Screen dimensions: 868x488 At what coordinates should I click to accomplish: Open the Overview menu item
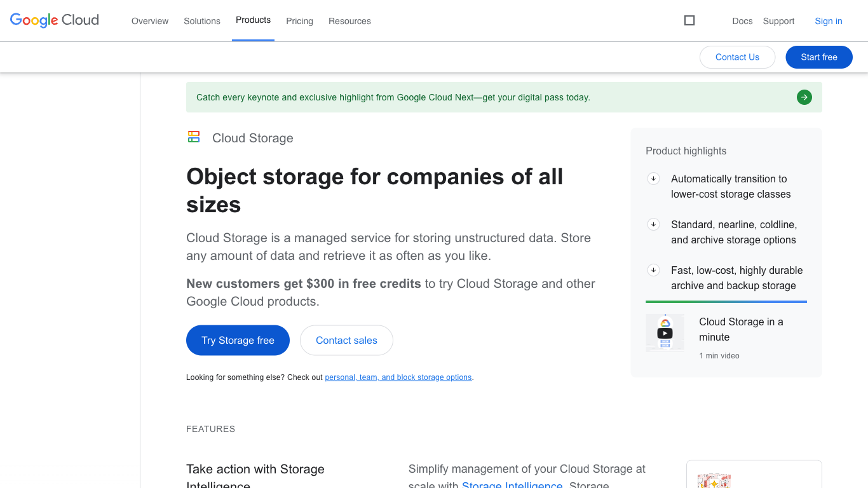(150, 21)
